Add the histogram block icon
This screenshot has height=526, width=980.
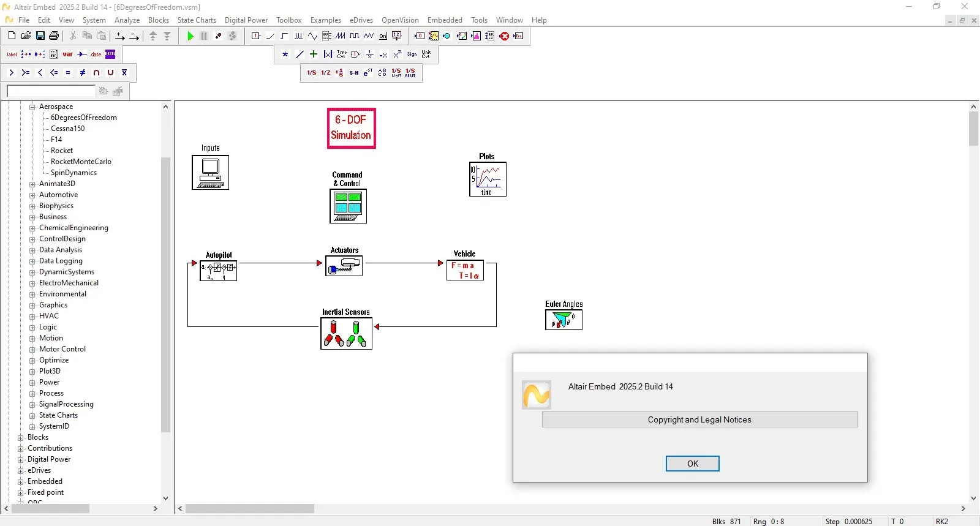click(476, 36)
